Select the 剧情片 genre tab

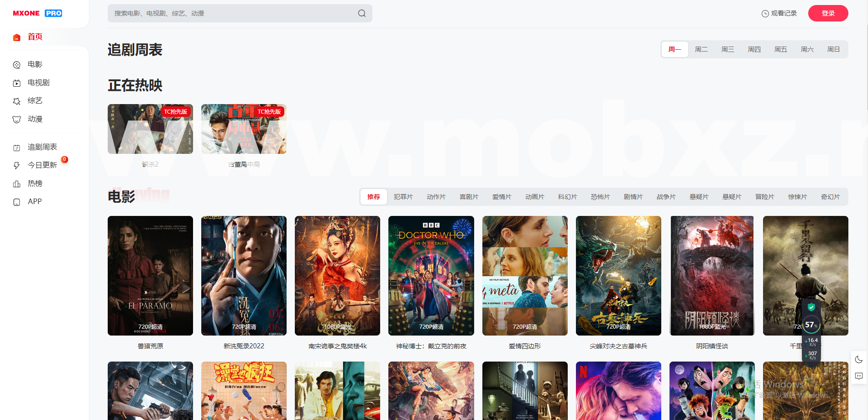point(633,197)
